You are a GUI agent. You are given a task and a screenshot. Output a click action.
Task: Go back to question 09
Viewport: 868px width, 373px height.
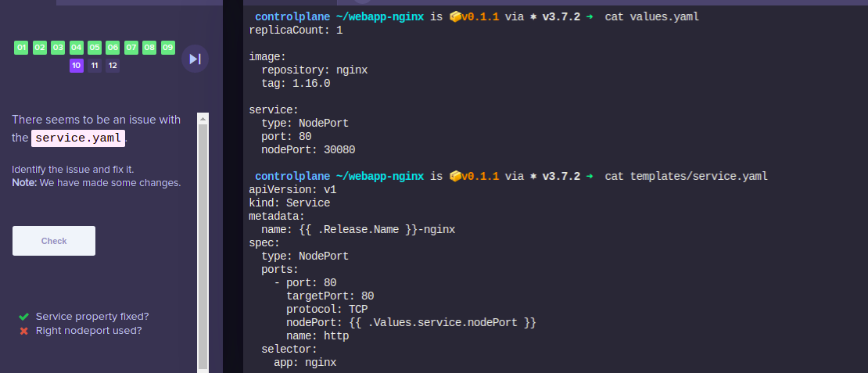click(167, 48)
